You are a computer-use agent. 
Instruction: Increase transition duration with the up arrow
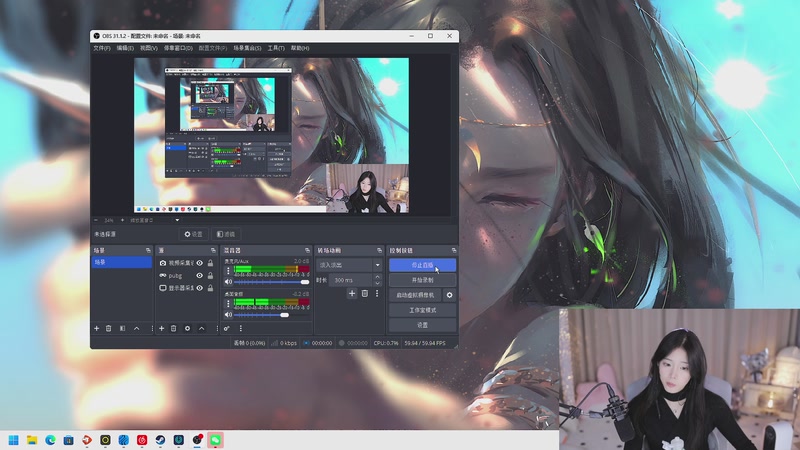378,277
